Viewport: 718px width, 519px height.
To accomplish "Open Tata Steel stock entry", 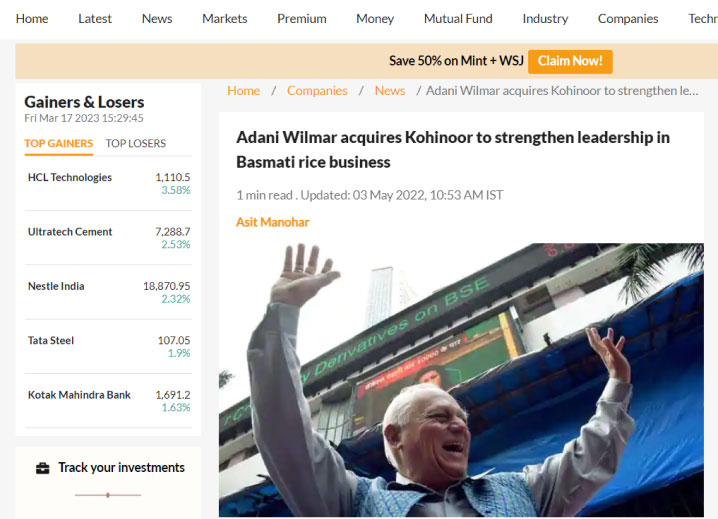I will pos(109,346).
